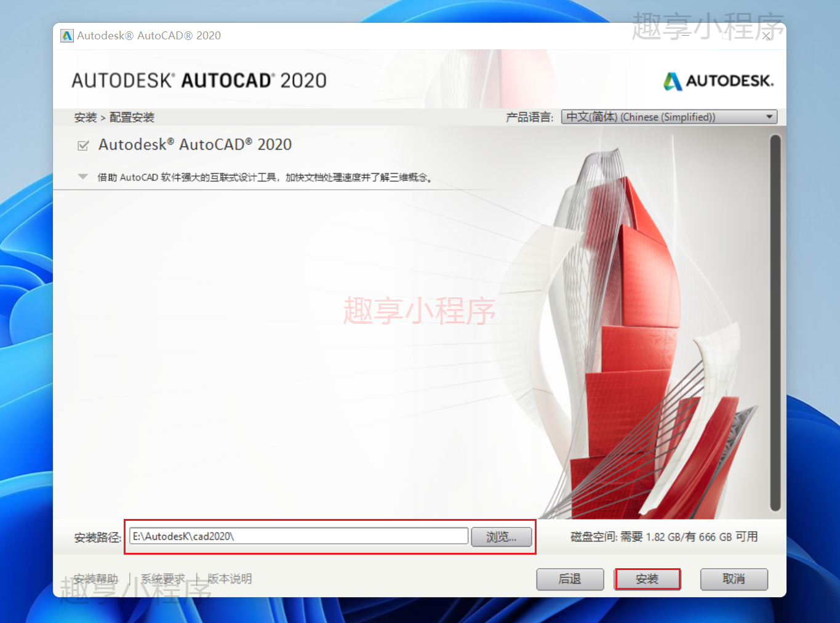Click the 安装 install button
This screenshot has width=840, height=623.
[647, 579]
